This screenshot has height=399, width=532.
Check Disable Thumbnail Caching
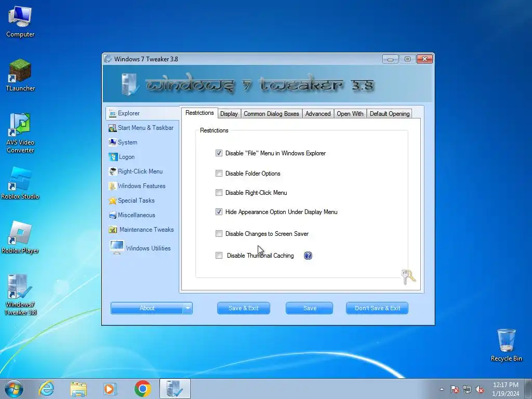(219, 256)
